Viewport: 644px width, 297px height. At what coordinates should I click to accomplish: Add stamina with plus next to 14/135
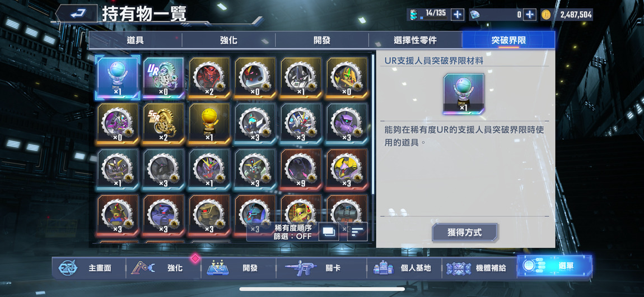[x=457, y=15]
